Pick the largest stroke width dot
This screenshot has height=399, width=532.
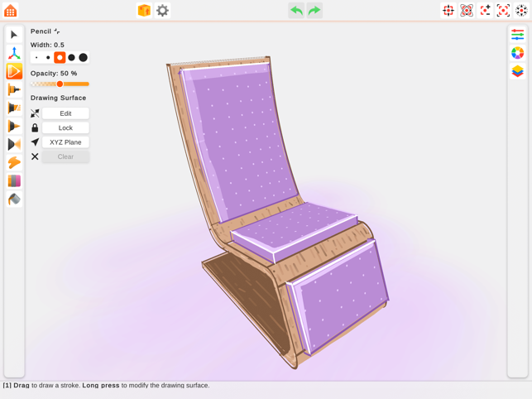[x=83, y=58]
